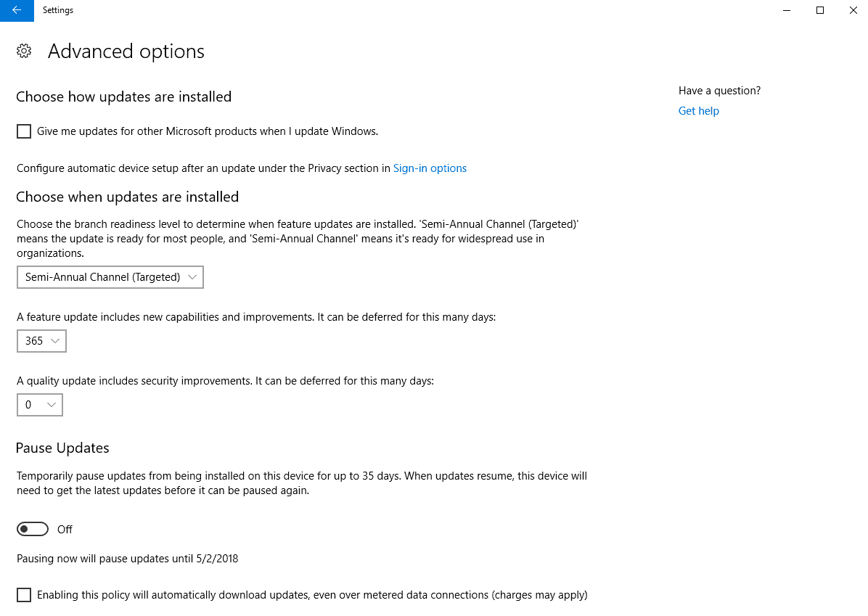
Task: Click the chevron next to 365
Action: (x=55, y=341)
